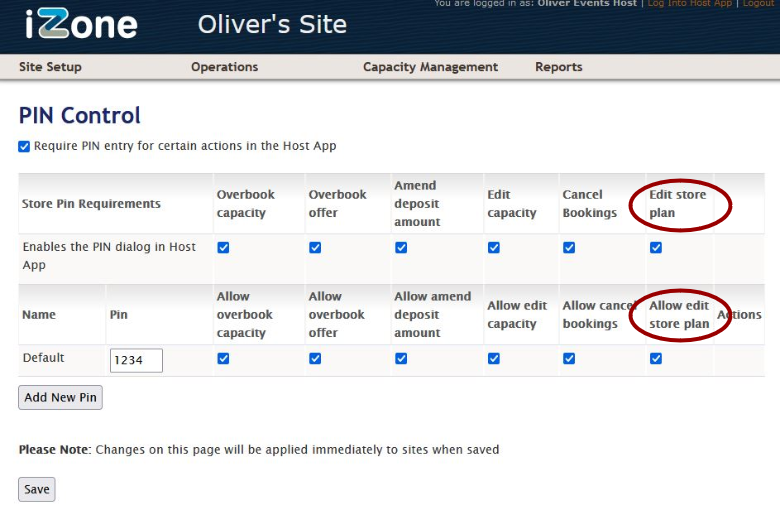The width and height of the screenshot is (781, 511).
Task: Click the Please Note message text
Action: coord(259,450)
